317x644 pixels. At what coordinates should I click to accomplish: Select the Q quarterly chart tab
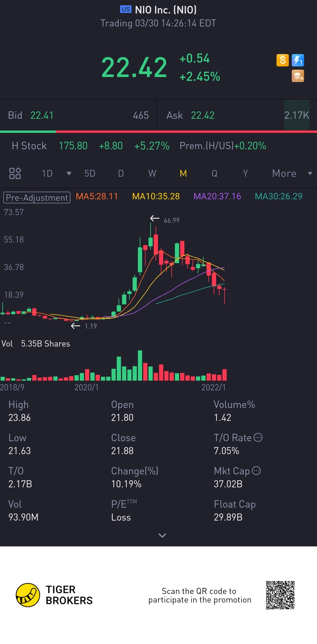pyautogui.click(x=215, y=173)
